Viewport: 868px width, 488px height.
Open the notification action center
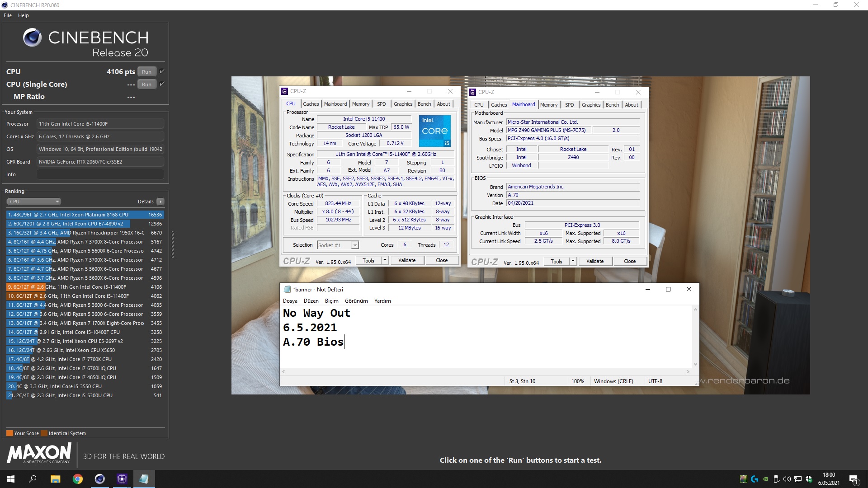point(854,479)
